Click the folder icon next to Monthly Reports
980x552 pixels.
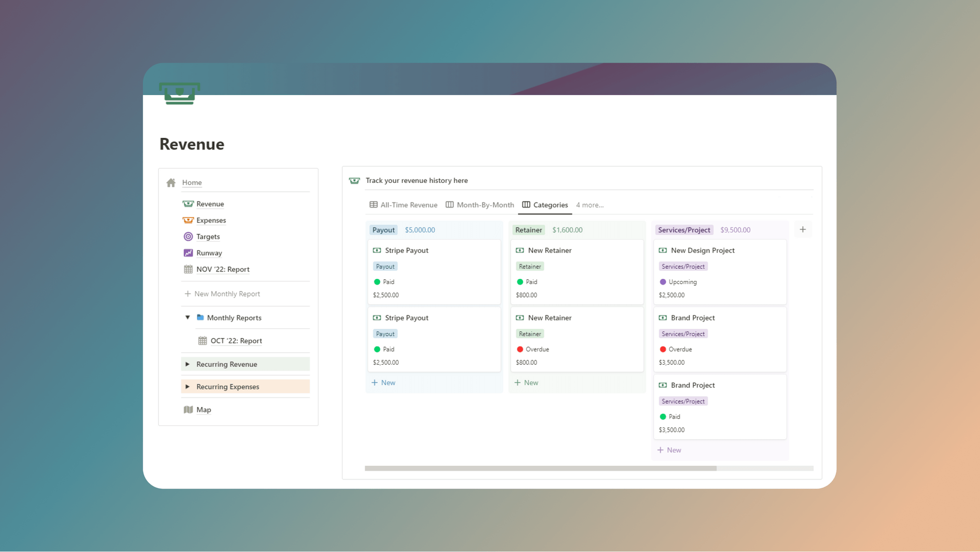[200, 317]
